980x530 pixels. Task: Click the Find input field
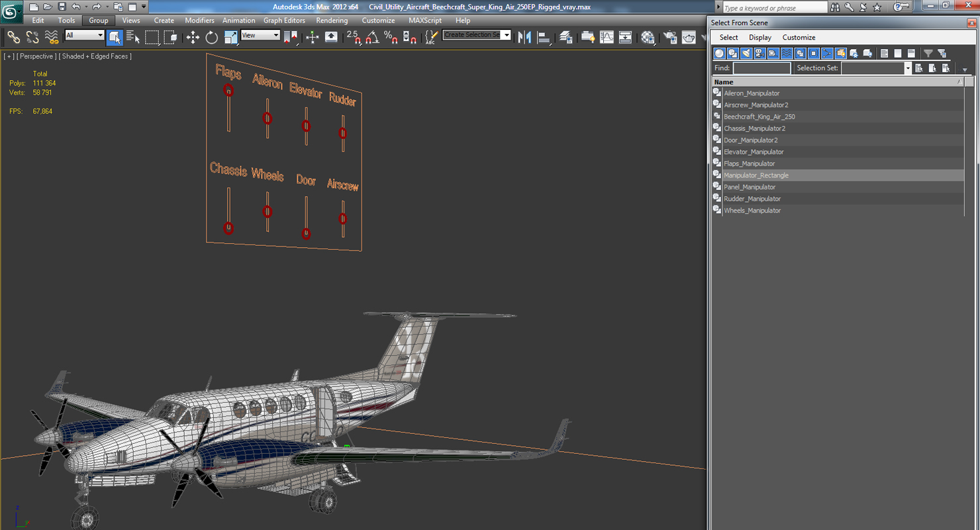tap(761, 68)
